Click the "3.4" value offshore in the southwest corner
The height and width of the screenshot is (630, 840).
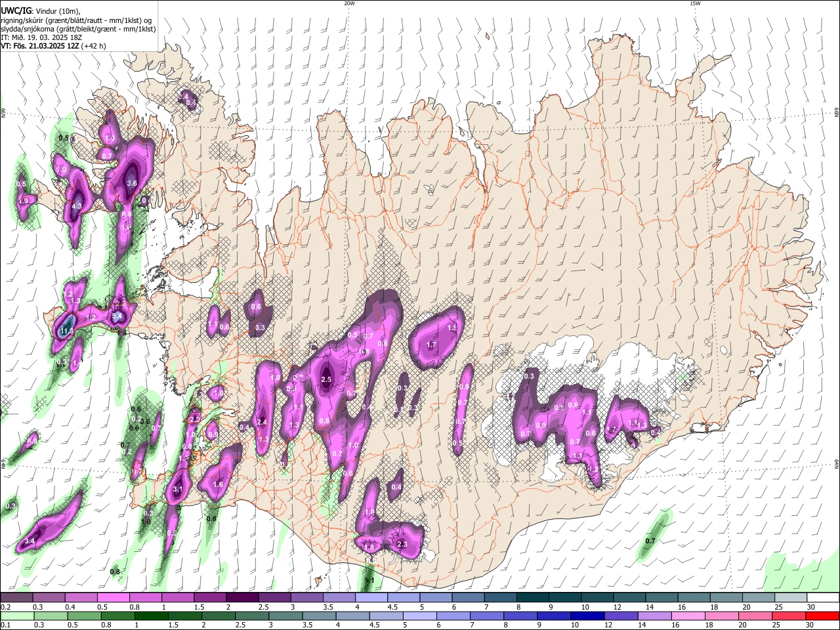coord(30,541)
